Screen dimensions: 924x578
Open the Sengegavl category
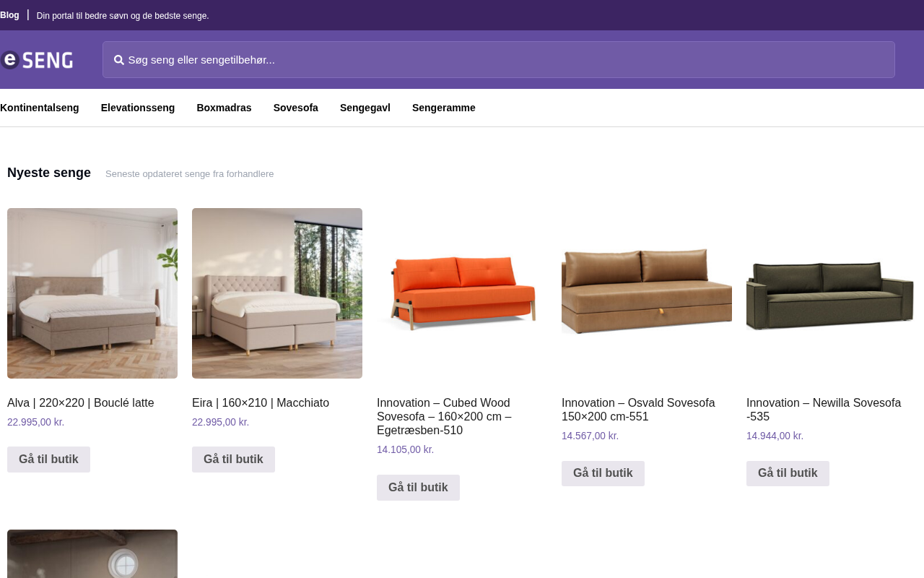(x=365, y=108)
